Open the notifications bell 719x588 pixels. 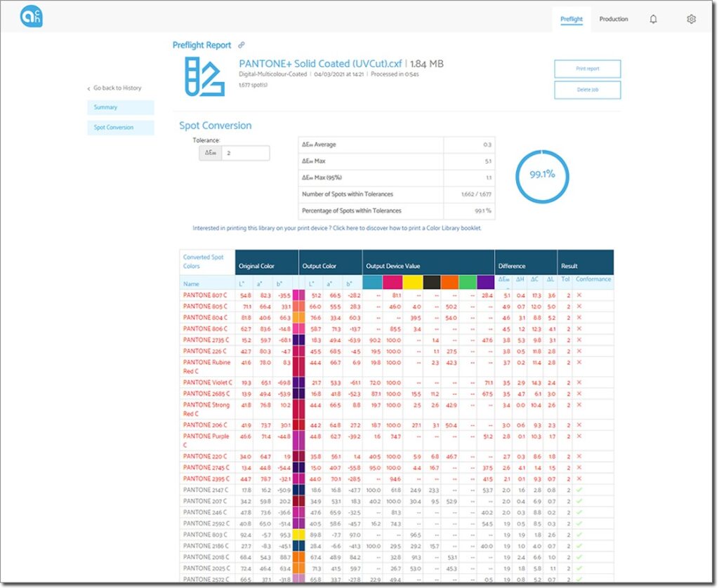click(x=654, y=19)
